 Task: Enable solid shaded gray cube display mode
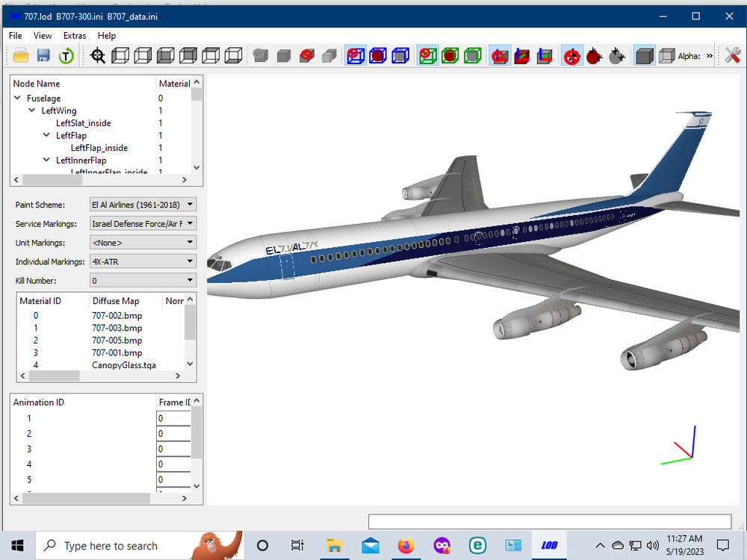pos(644,56)
